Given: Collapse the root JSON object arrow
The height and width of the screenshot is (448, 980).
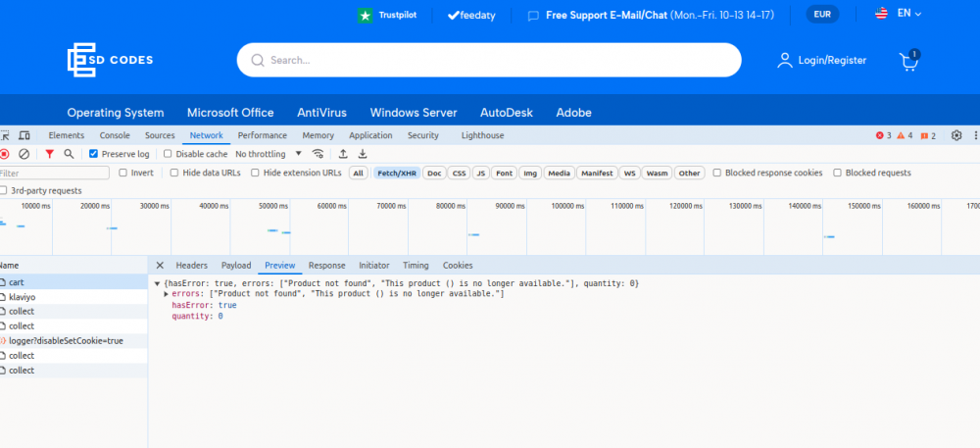Looking at the screenshot, I should click(x=158, y=283).
